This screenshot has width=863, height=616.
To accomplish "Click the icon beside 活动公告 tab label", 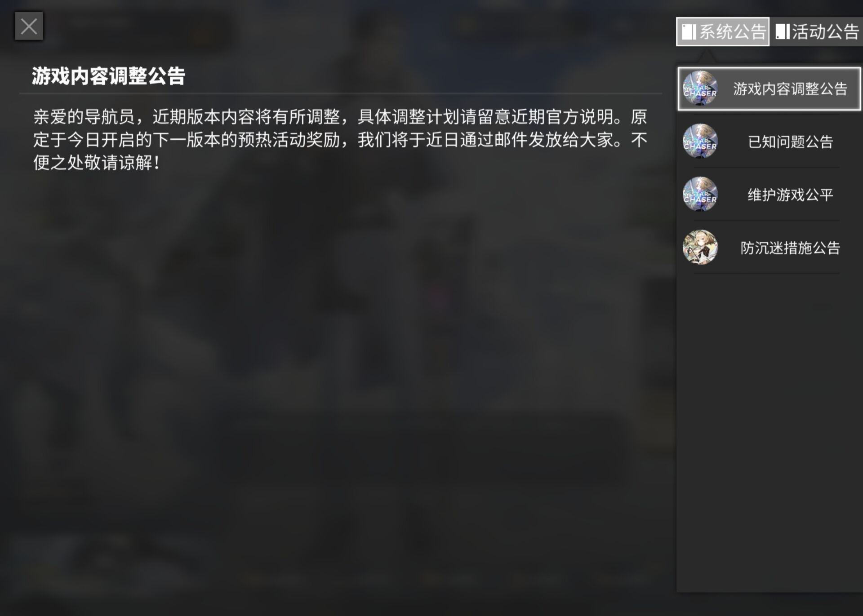I will click(783, 32).
